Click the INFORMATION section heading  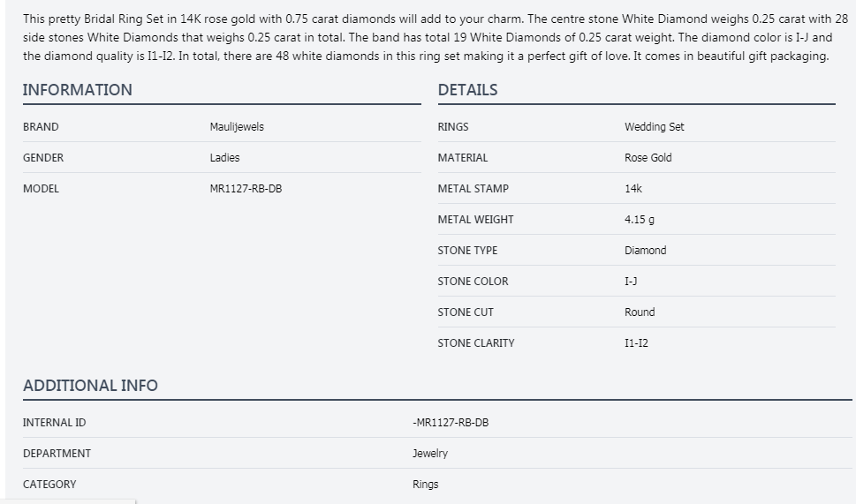(x=78, y=90)
